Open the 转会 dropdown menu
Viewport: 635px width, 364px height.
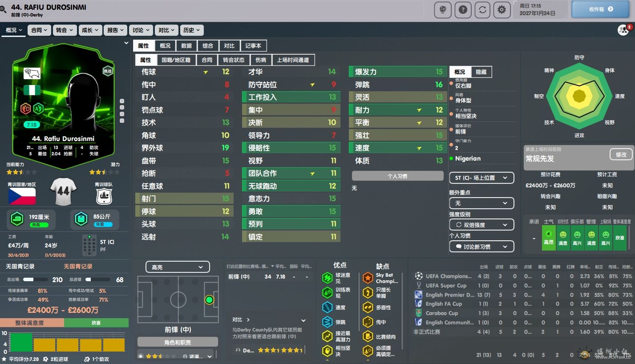65,30
